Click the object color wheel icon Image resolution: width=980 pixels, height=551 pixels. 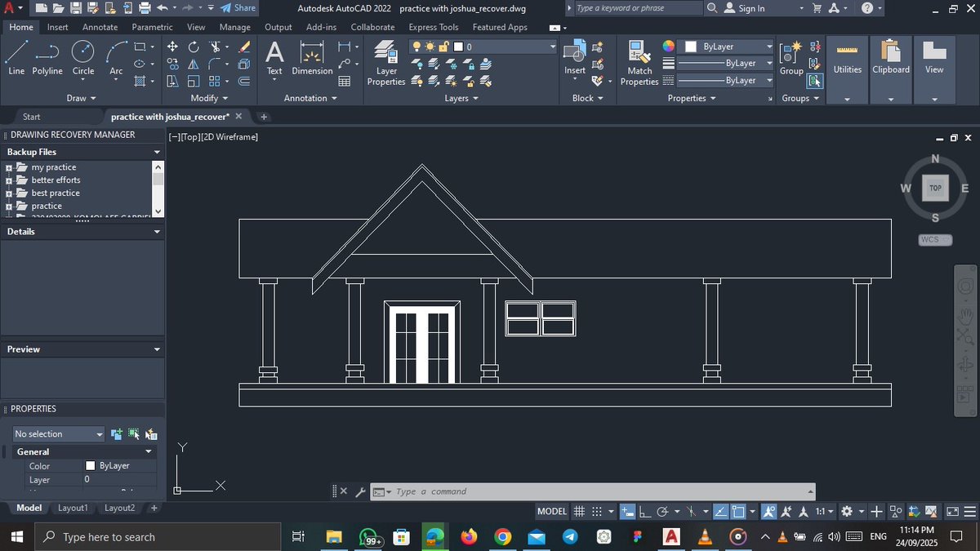coord(669,47)
